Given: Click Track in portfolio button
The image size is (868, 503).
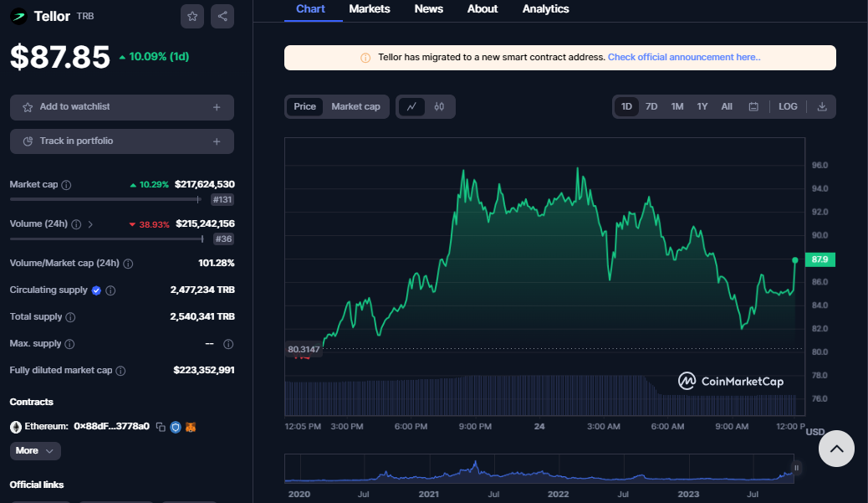Looking at the screenshot, I should pyautogui.click(x=122, y=141).
